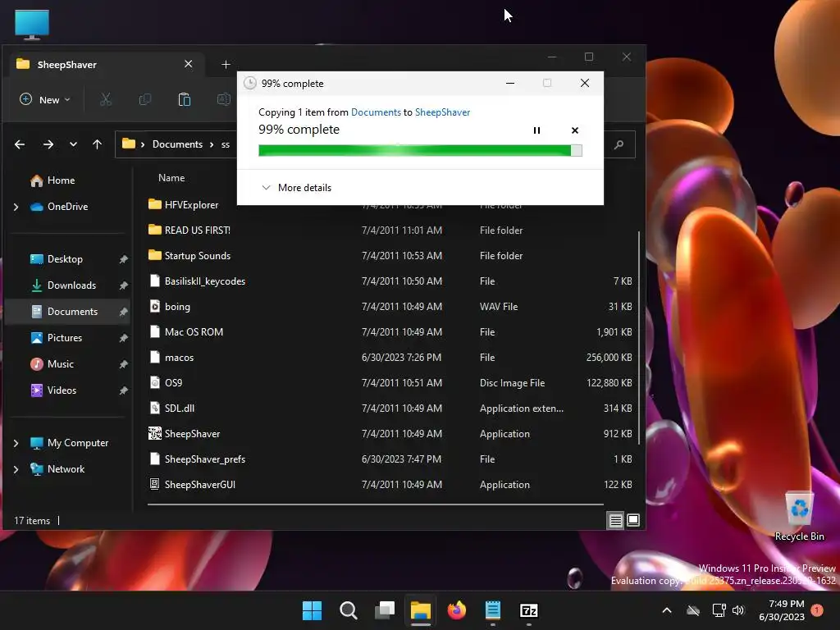
Task: Open Recycle Bin on desktop
Action: click(x=799, y=516)
